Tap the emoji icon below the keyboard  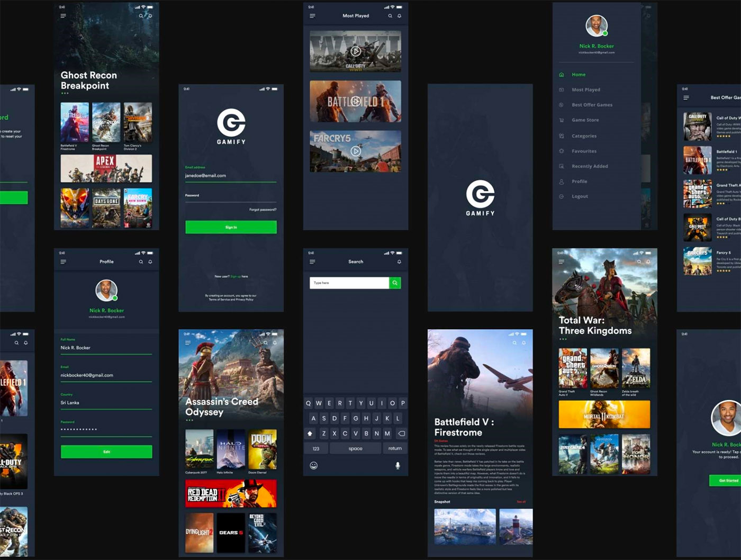tap(313, 465)
